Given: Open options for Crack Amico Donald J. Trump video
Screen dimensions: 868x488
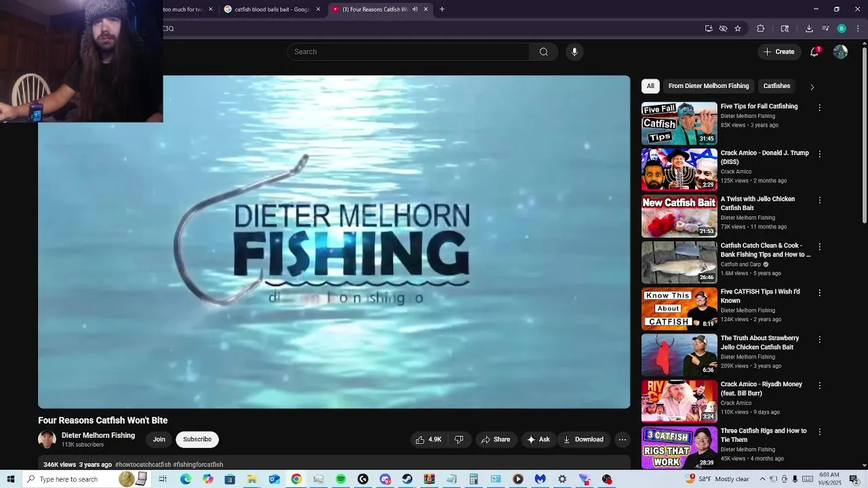Looking at the screenshot, I should point(820,154).
